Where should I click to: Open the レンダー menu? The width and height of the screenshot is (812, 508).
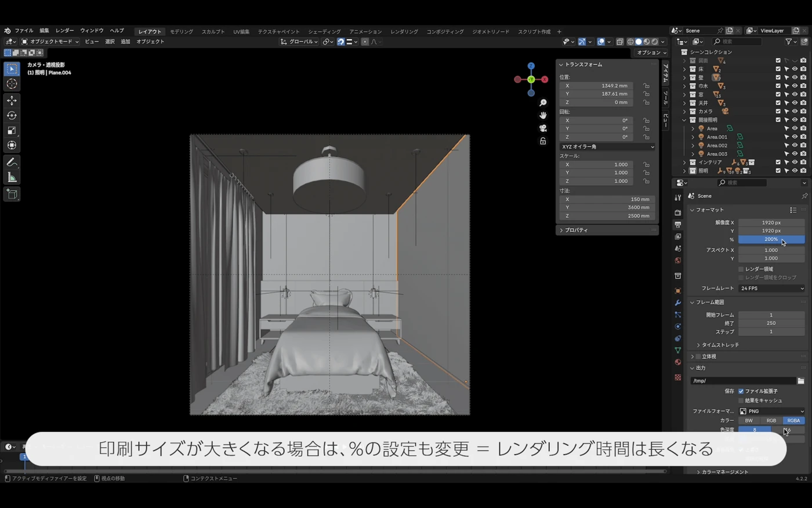pyautogui.click(x=64, y=31)
